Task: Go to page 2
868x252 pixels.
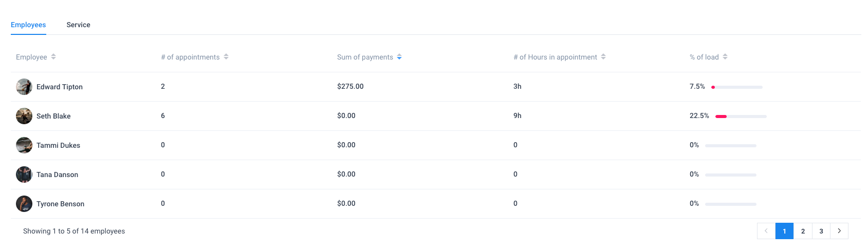Action: (803, 231)
